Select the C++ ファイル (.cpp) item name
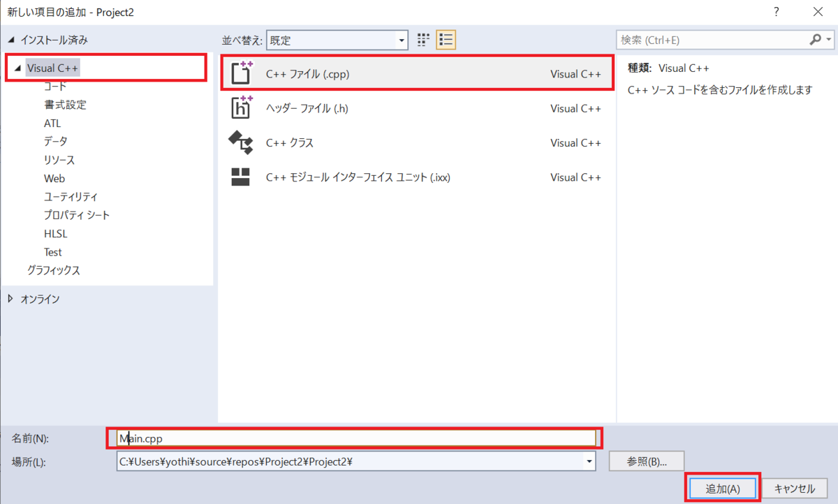 click(307, 73)
